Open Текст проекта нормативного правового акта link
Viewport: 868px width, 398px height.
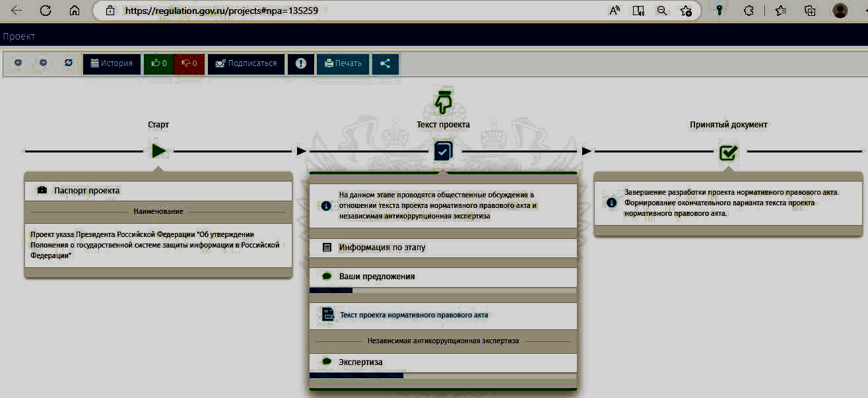click(413, 315)
